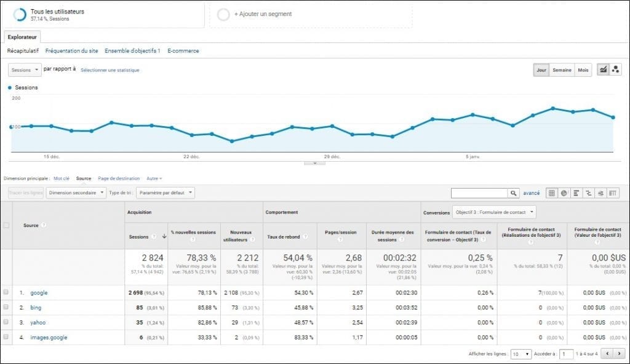
Task: Click help icon beside Durée moyenne des sessions
Action: pos(402,239)
